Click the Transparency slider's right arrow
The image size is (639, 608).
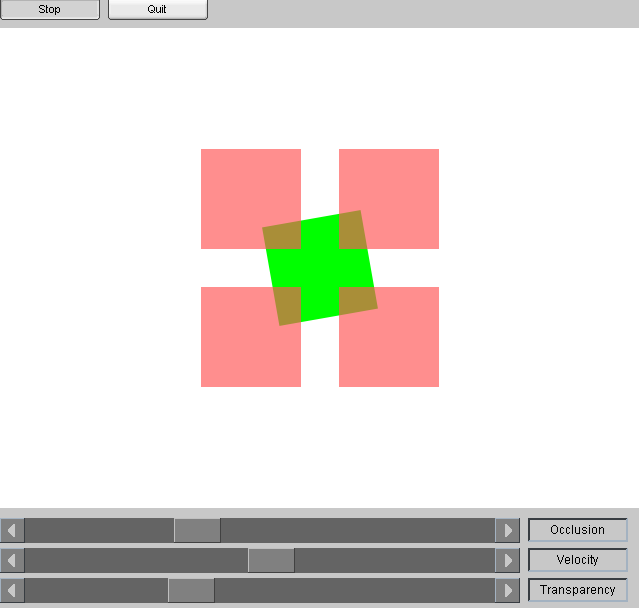(x=507, y=590)
